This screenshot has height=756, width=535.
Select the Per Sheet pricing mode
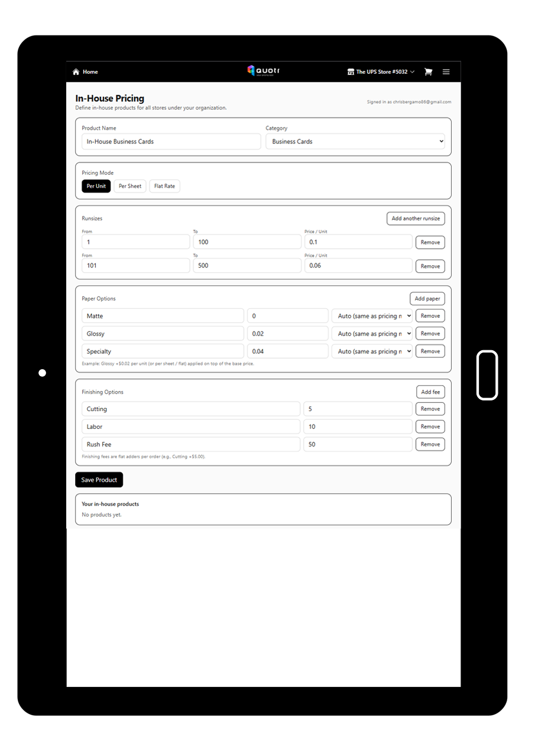click(130, 185)
